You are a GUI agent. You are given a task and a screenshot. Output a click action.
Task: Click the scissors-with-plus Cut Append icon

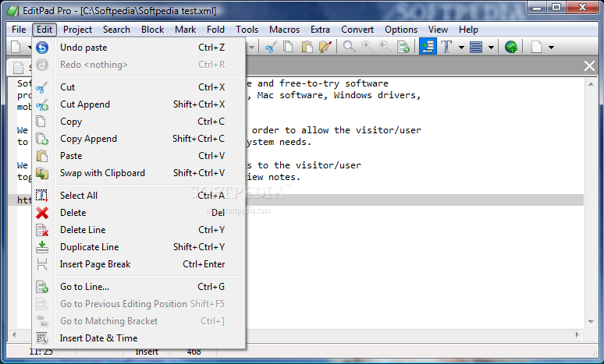tap(42, 104)
